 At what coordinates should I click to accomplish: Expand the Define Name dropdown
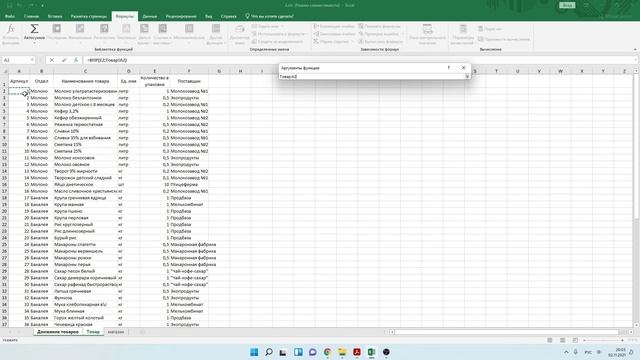[x=282, y=26]
